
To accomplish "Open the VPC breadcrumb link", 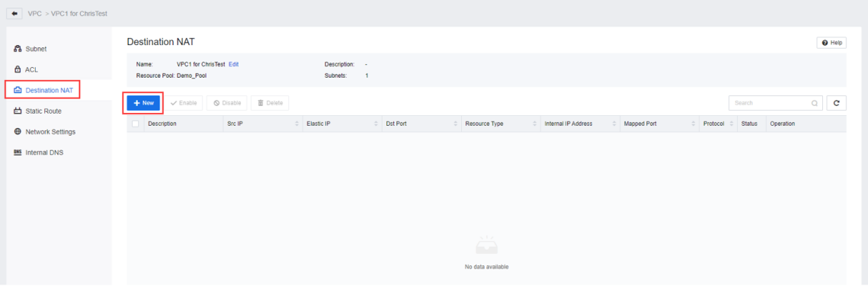I will pyautogui.click(x=34, y=13).
